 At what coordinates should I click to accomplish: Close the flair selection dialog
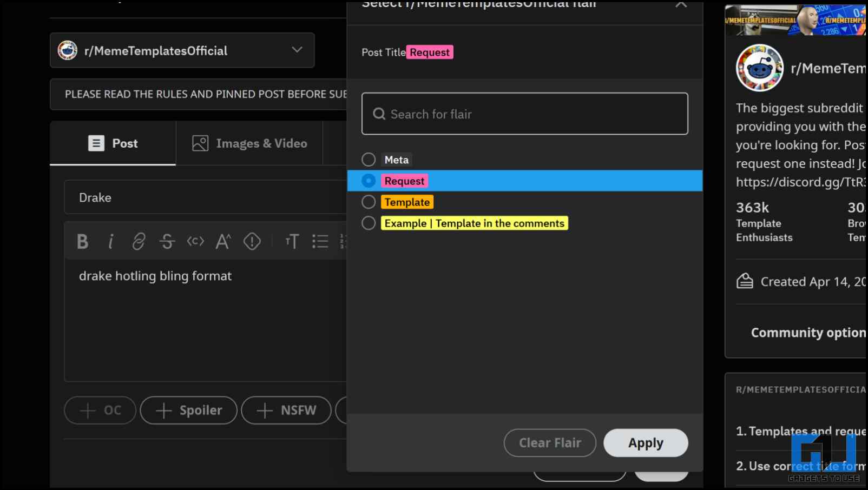[x=681, y=4]
